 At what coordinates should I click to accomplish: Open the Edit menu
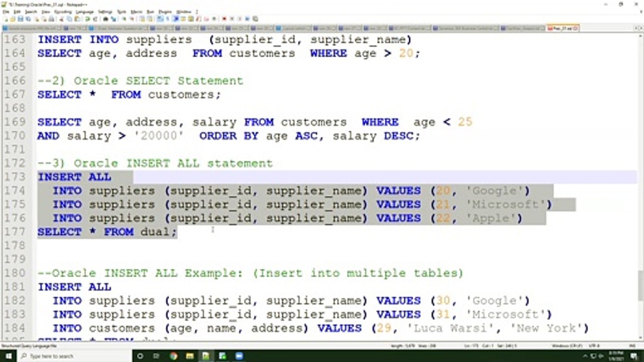point(17,12)
